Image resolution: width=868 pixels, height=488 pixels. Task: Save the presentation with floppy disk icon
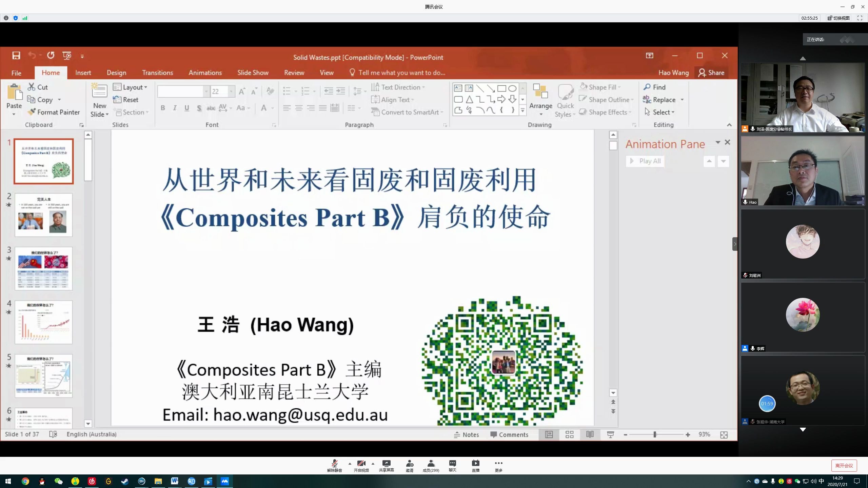(x=16, y=56)
